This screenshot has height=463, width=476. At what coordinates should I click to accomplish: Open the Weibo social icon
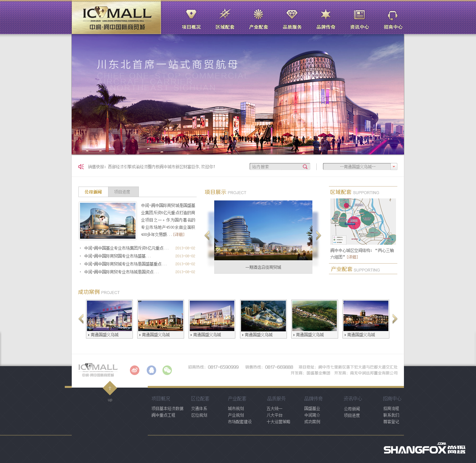click(135, 370)
